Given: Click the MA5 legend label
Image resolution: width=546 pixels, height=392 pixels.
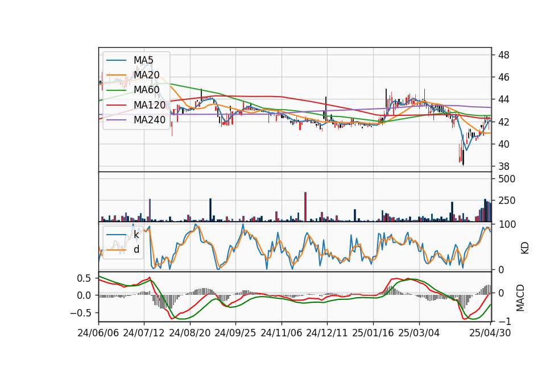Looking at the screenshot, I should 143,60.
